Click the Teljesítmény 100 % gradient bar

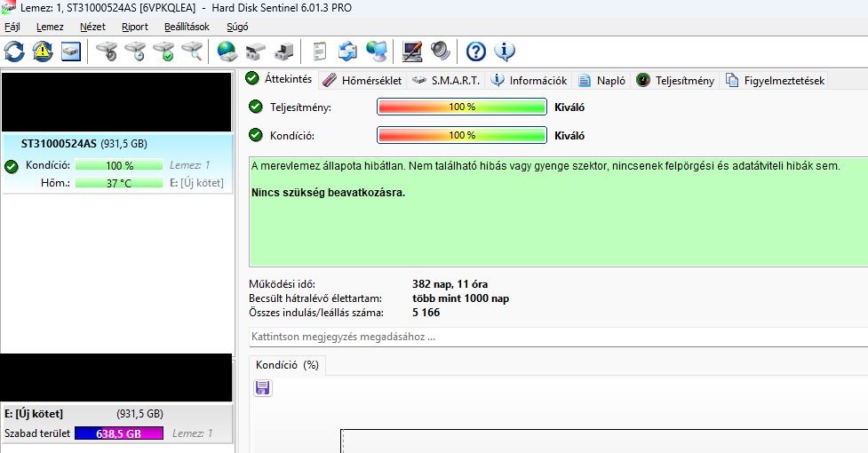[x=462, y=107]
